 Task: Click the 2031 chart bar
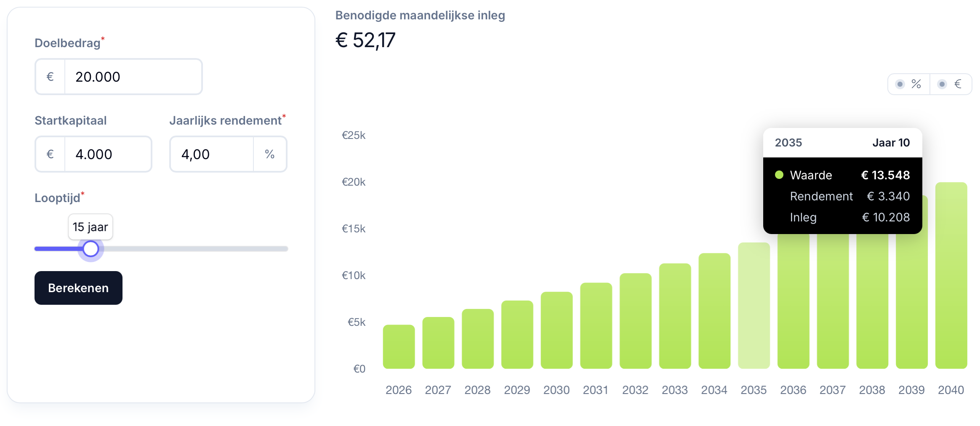click(596, 325)
